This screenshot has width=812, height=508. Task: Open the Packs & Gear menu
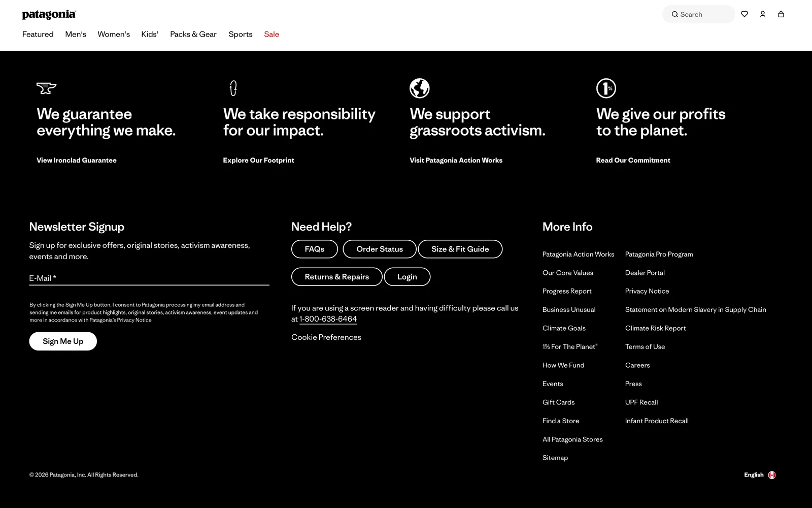193,34
